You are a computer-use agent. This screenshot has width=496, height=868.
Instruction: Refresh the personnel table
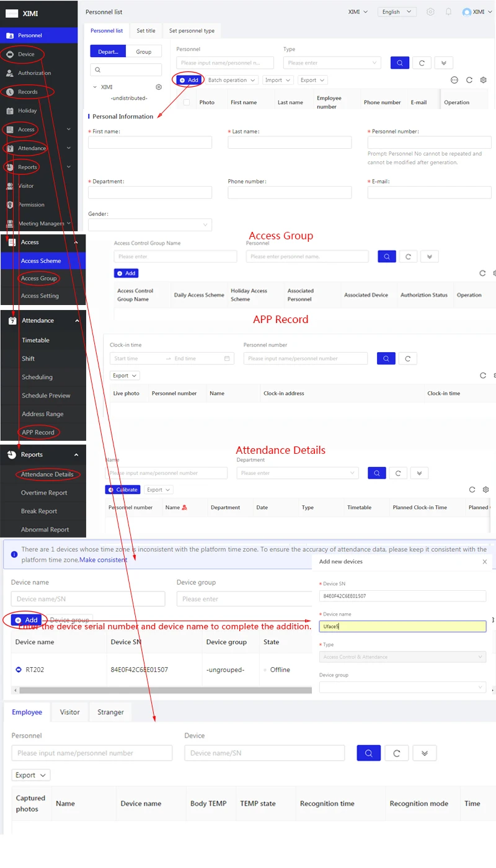pos(469,80)
